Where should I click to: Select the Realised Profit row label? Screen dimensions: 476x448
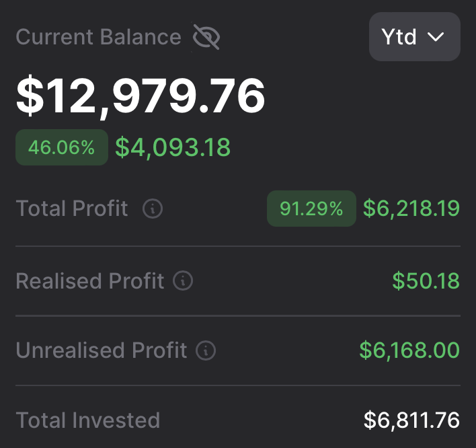(x=89, y=281)
